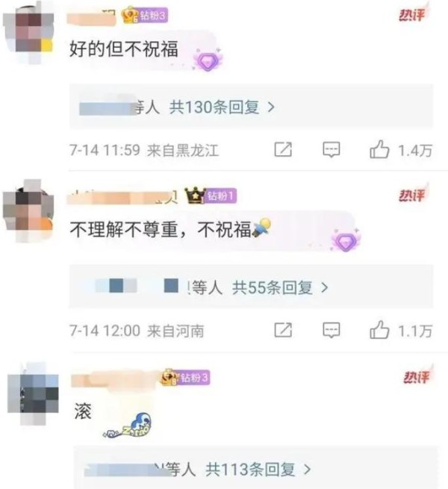Open the third commenter's avatar
Screen dimensions: 448x489
point(33,393)
